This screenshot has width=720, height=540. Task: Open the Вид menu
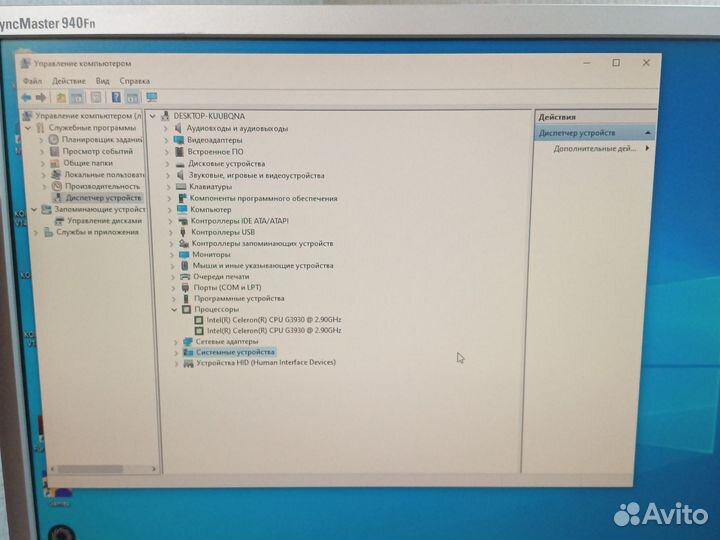click(102, 81)
